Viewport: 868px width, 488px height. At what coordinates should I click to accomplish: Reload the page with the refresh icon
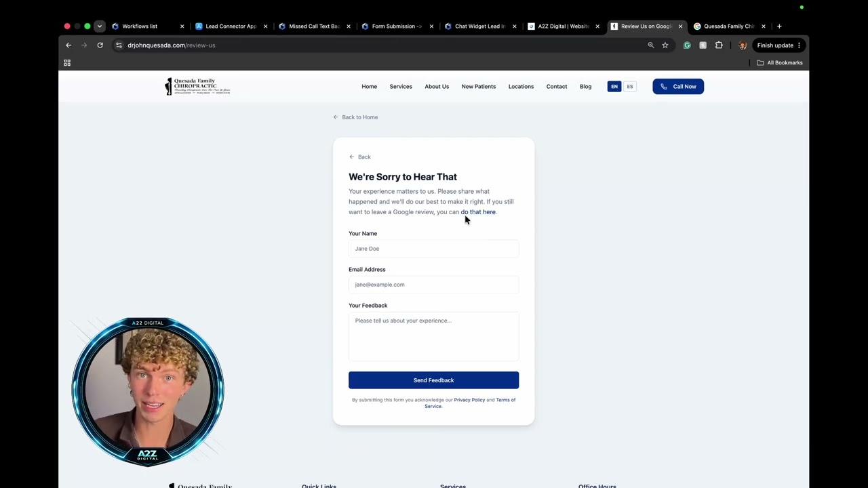click(x=100, y=45)
